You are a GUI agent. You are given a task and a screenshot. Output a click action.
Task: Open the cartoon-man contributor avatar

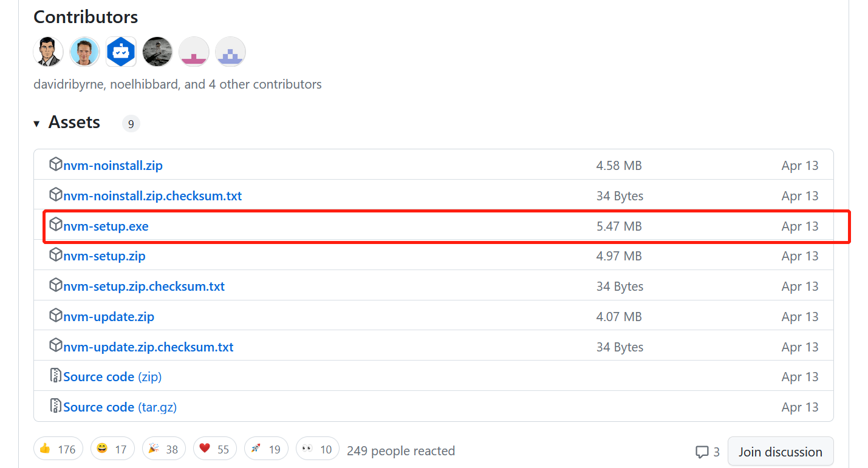(x=49, y=52)
